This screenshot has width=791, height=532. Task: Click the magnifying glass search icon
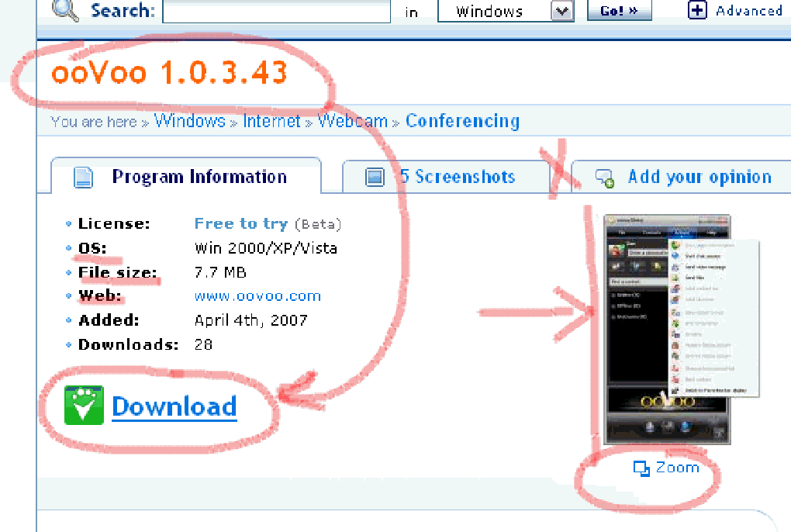[66, 10]
